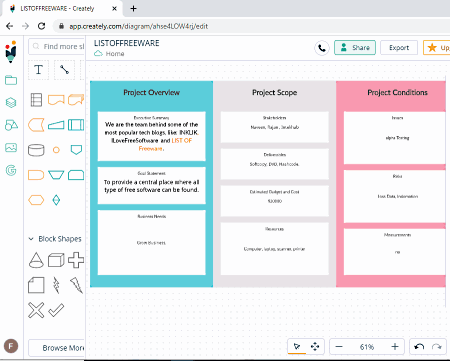This screenshot has width=450, height=361.
Task: Zoom out with minus button
Action: (x=339, y=347)
